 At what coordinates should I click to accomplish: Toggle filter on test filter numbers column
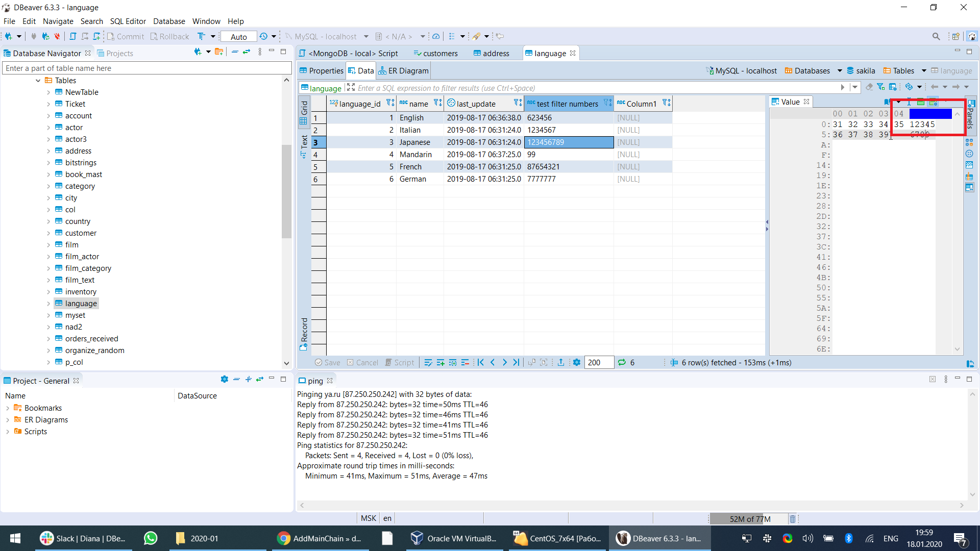(608, 103)
